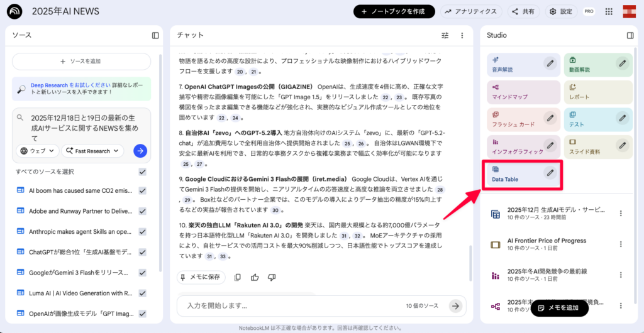The image size is (644, 333).
Task: Open the chat configuration sliders icon
Action: click(445, 35)
